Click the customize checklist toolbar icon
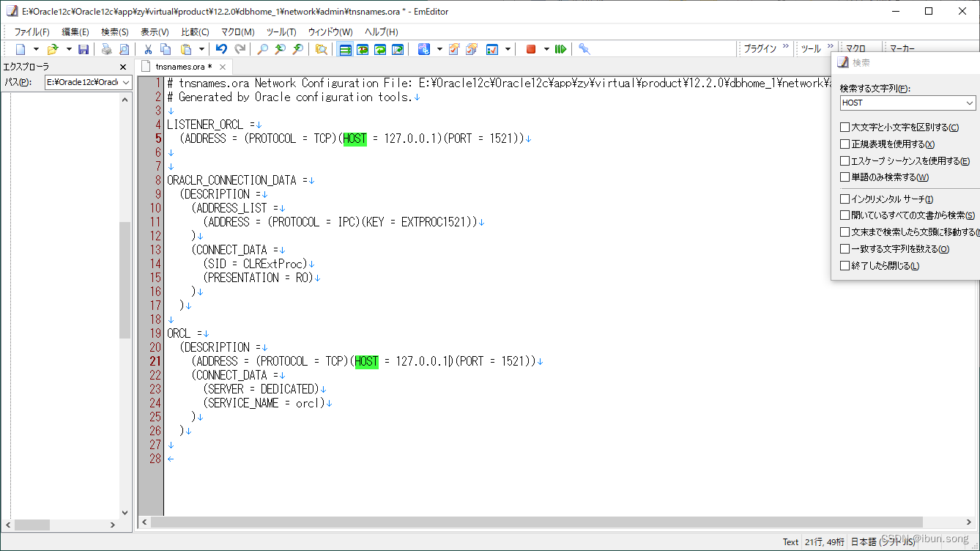The image size is (980, 551). click(491, 49)
